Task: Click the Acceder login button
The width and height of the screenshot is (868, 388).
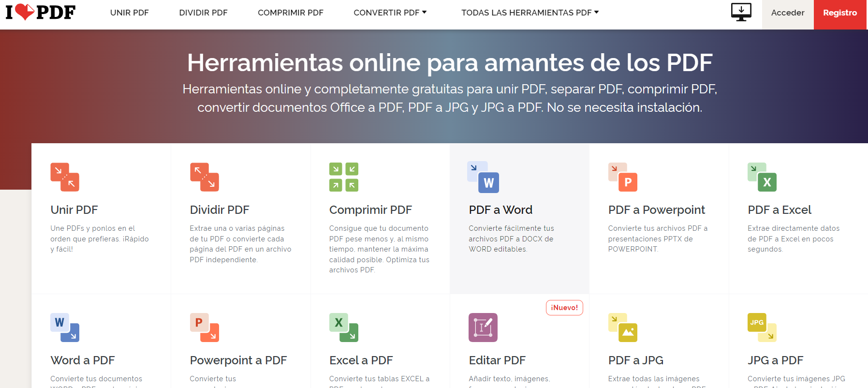Action: pos(788,13)
